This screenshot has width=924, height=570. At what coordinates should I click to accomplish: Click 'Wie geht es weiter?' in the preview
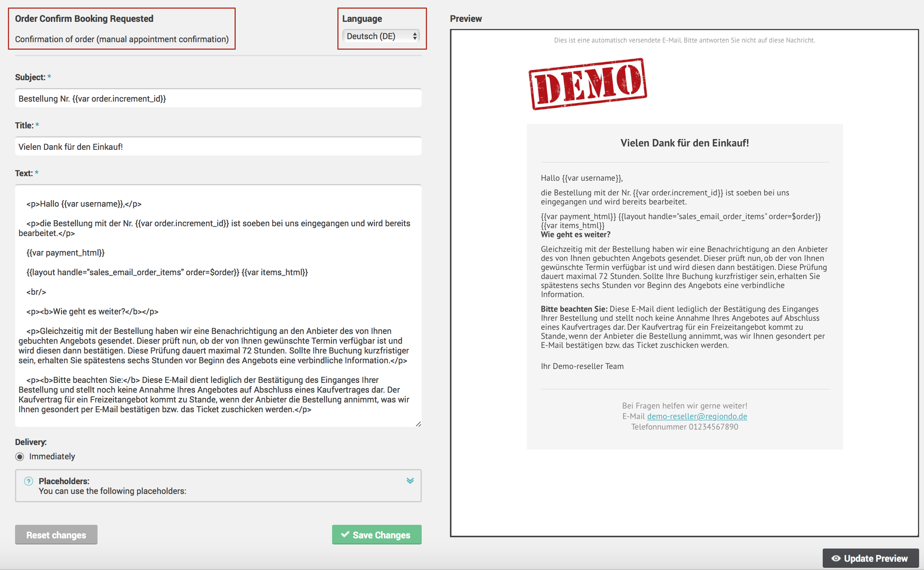[x=576, y=235]
